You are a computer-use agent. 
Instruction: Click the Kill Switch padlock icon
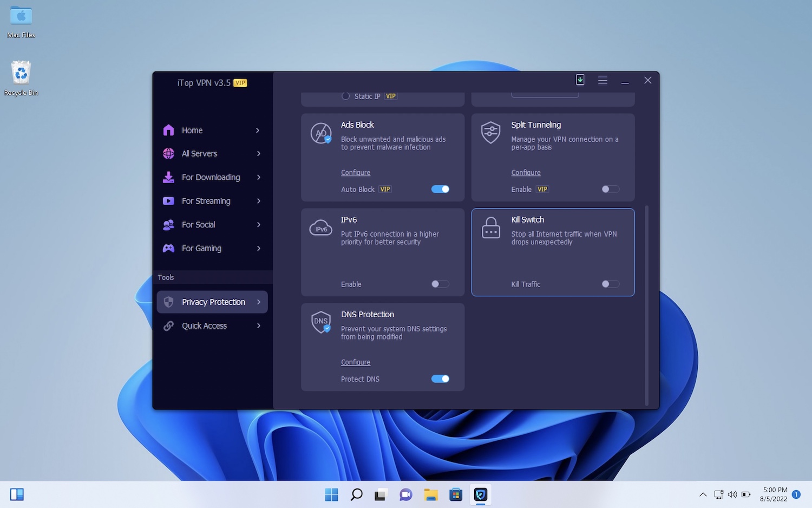(491, 228)
